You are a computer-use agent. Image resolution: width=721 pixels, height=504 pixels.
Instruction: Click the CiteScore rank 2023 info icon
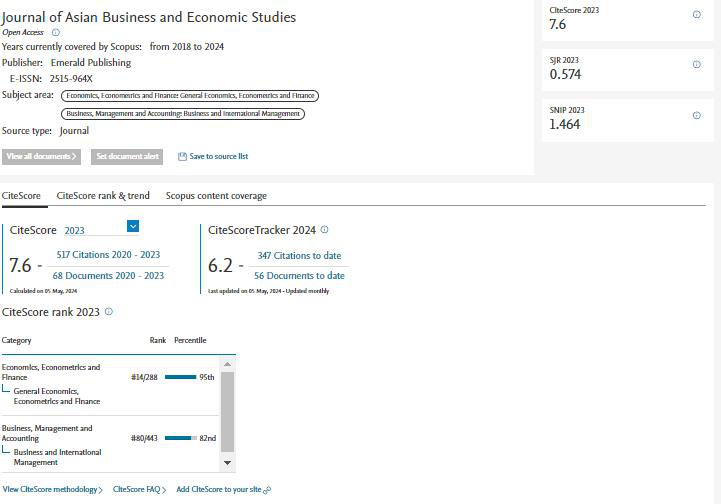pos(109,312)
